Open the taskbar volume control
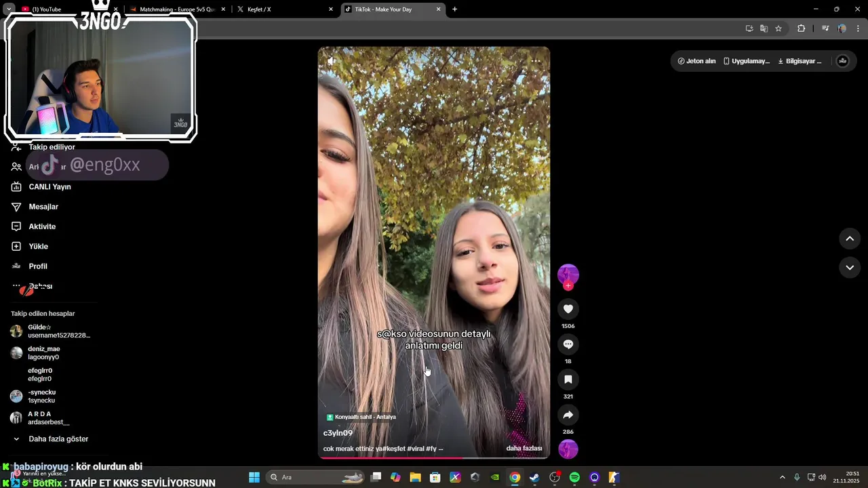This screenshot has width=868, height=488. [x=822, y=477]
